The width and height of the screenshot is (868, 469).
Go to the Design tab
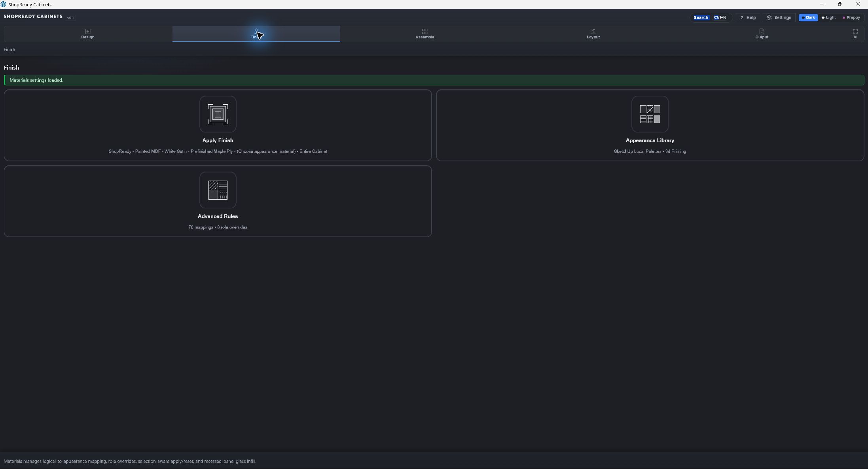point(88,34)
